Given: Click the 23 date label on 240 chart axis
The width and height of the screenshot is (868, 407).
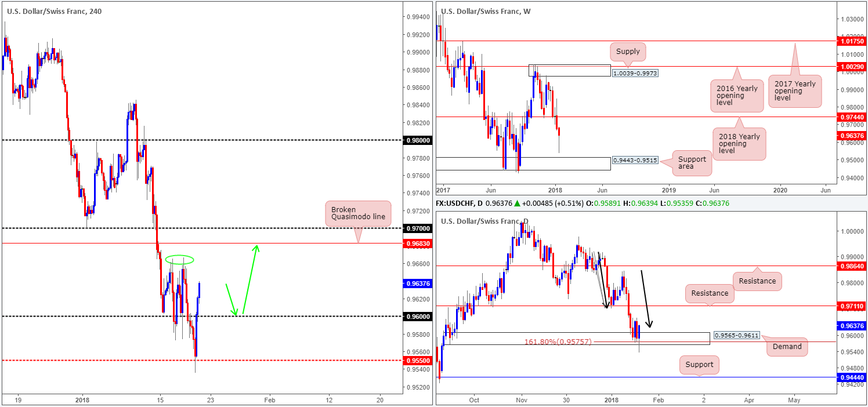Looking at the screenshot, I should pyautogui.click(x=210, y=400).
